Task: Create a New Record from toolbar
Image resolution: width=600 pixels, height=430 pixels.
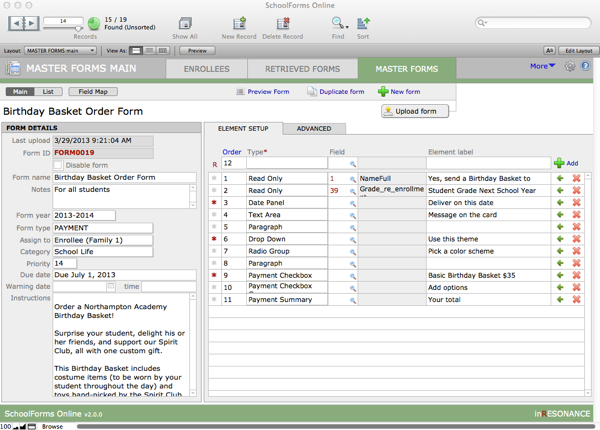Action: point(239,24)
